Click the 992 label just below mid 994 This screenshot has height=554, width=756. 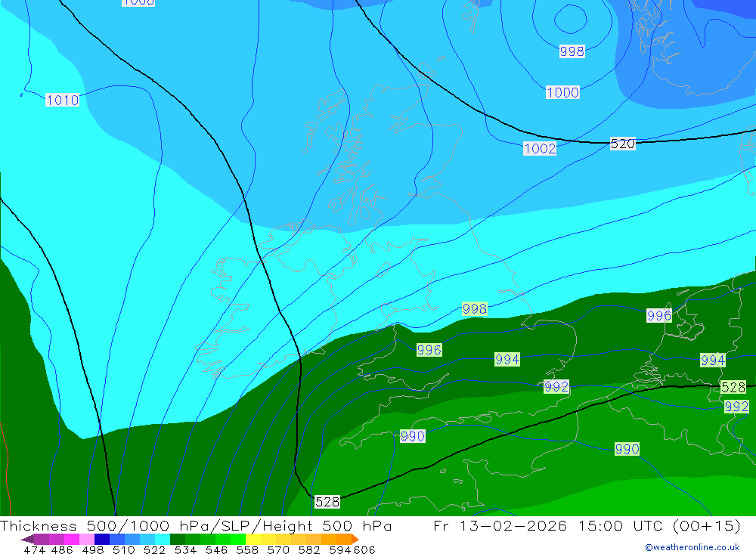point(556,386)
